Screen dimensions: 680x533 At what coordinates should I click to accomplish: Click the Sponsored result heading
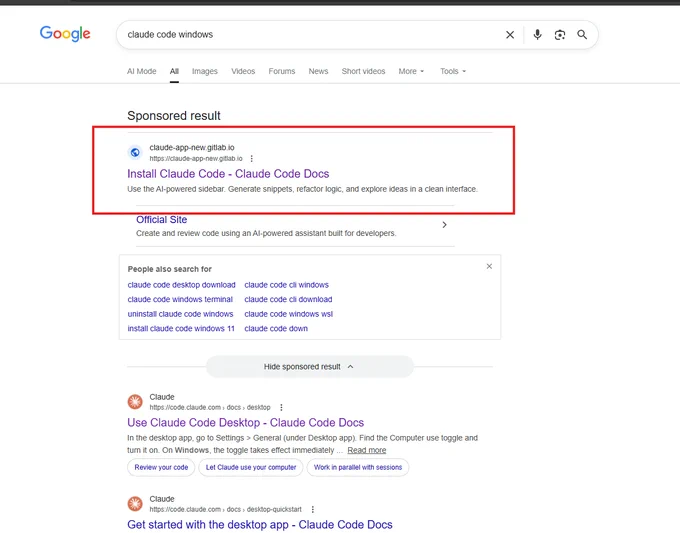[174, 116]
